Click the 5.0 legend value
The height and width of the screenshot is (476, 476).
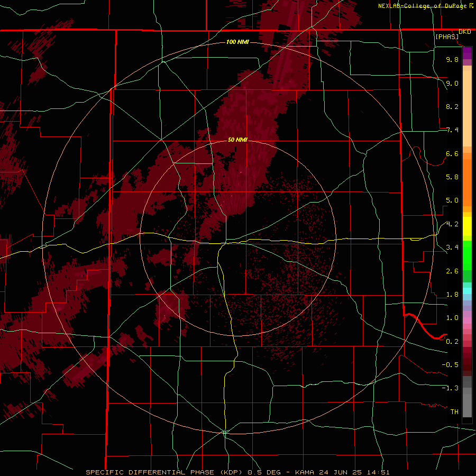[452, 200]
